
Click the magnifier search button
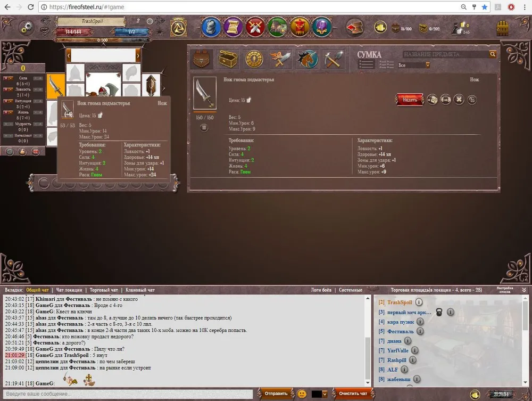click(x=493, y=54)
